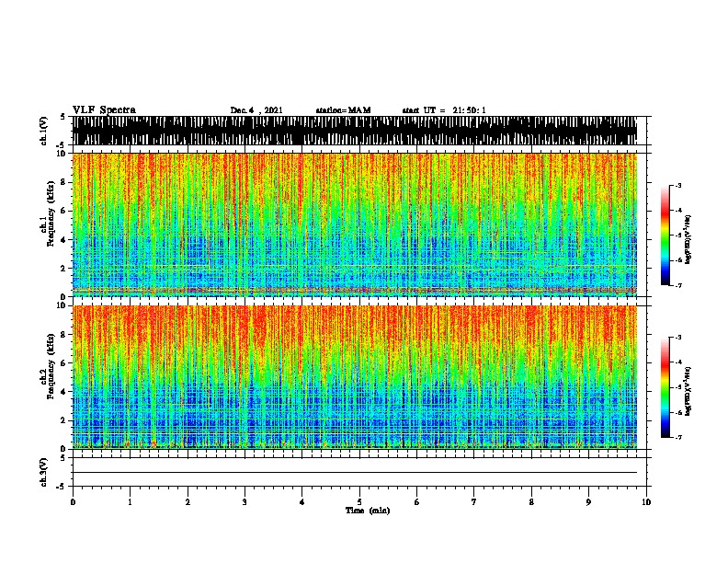Viewport: 728px width, 563px height.
Task: Click the "ch.1(V)" waveform axis label
Action: click(x=44, y=131)
